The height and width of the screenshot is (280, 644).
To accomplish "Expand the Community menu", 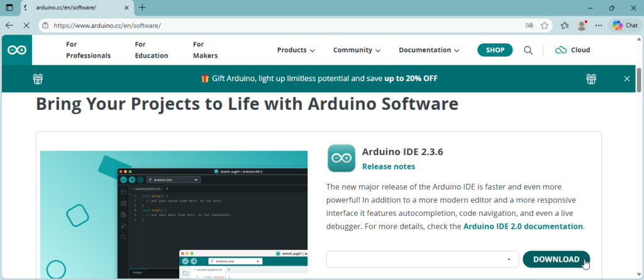I will (x=357, y=50).
